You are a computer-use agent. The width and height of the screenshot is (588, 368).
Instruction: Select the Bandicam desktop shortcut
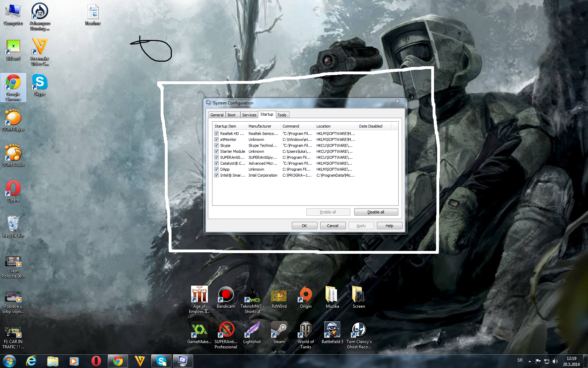(226, 298)
